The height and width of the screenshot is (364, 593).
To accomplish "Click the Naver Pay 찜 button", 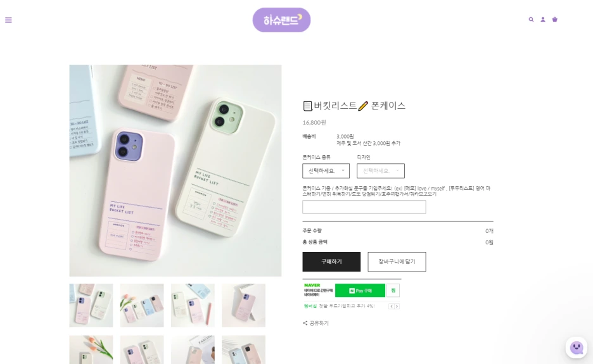I will [x=393, y=291].
